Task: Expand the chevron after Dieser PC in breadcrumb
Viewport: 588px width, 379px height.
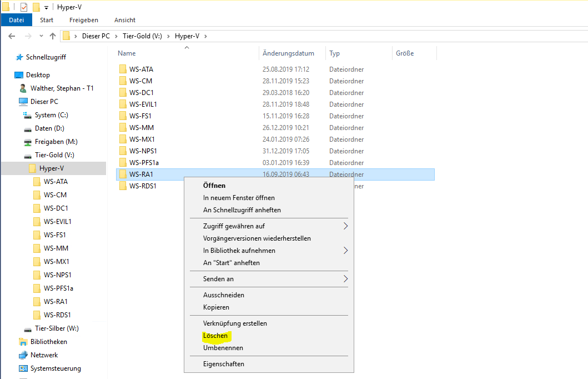Action: click(x=116, y=36)
